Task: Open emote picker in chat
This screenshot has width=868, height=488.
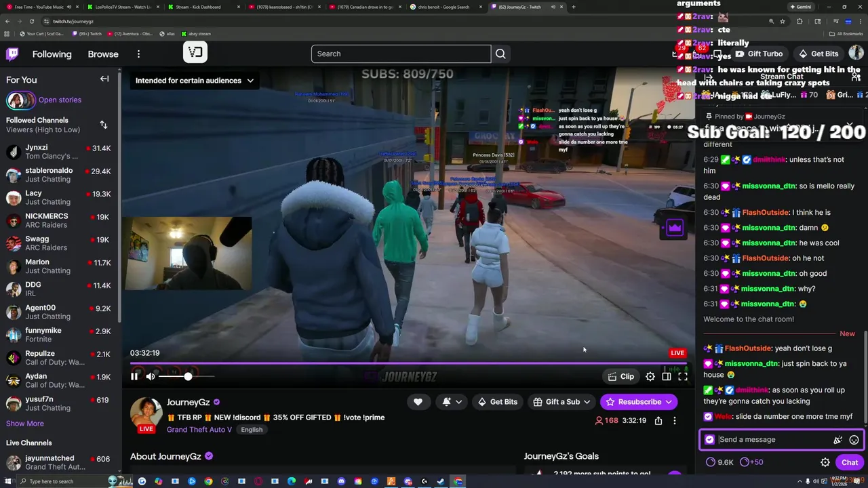Action: (x=854, y=440)
